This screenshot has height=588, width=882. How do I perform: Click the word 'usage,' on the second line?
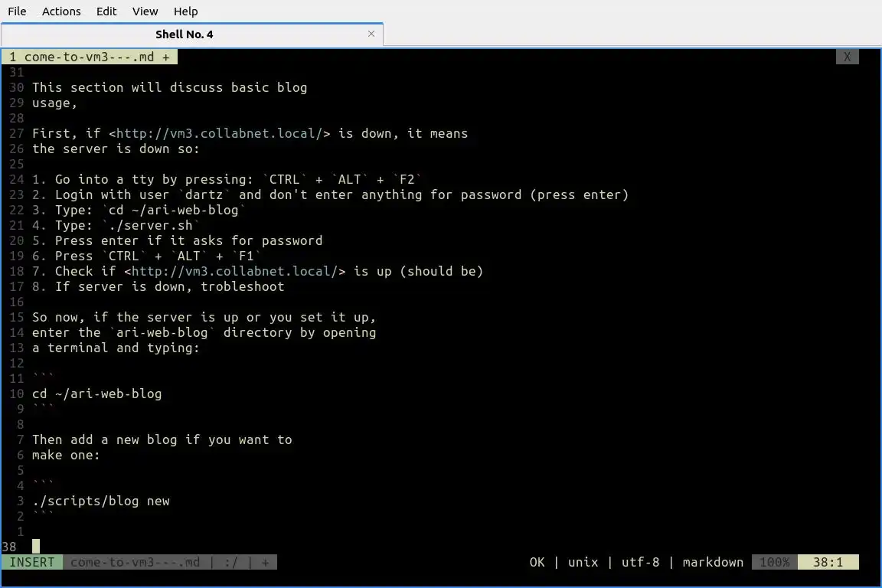coord(54,103)
